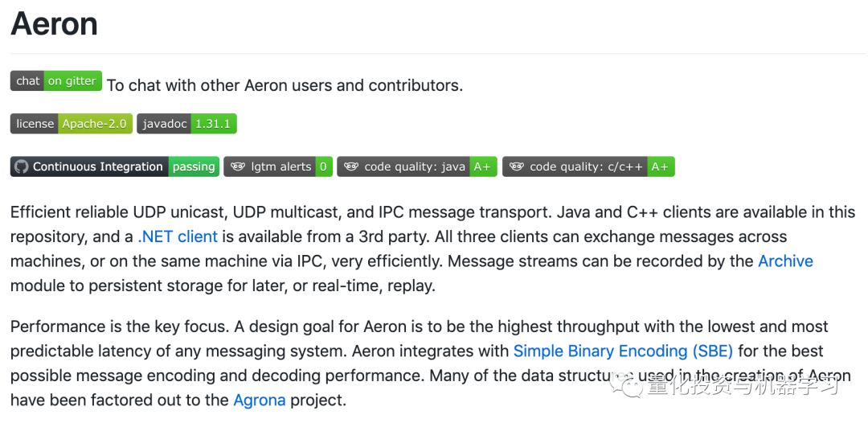Click the WeChat logo in the watermark
Image resolution: width=868 pixels, height=423 pixels.
tap(625, 385)
